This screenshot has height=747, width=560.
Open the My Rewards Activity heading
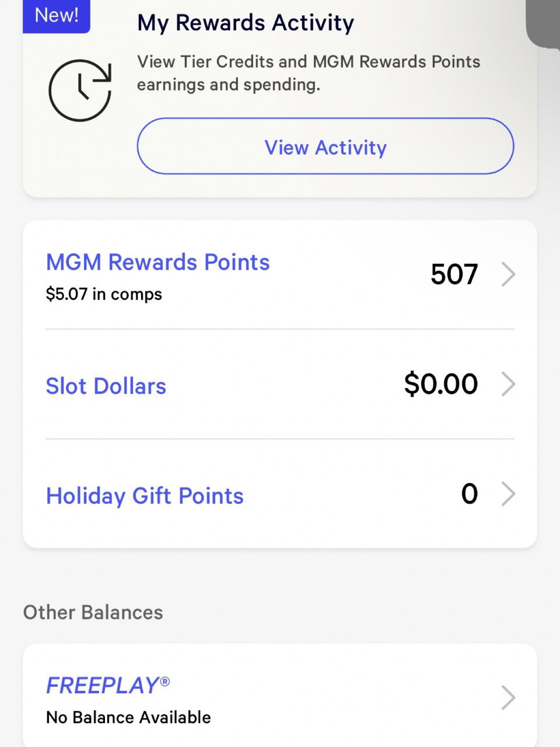[x=246, y=23]
